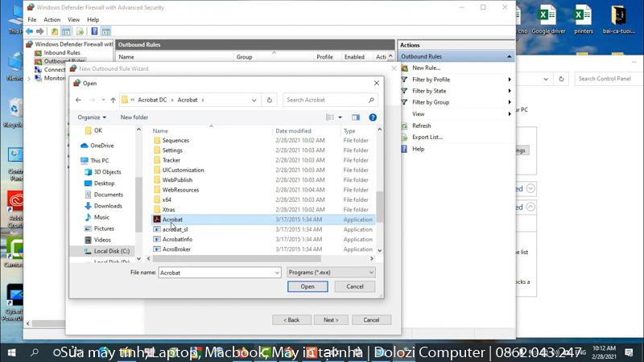The height and width of the screenshot is (362, 644).
Task: Expand the file type Programs dropdown
Action: click(x=331, y=273)
